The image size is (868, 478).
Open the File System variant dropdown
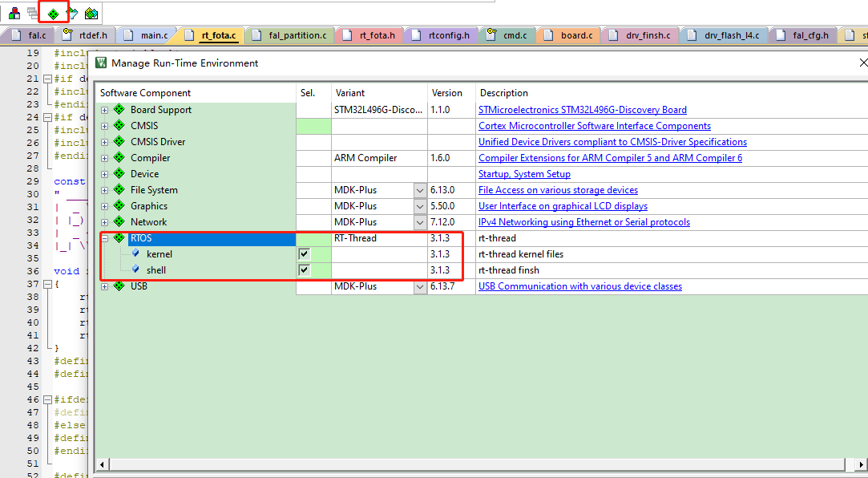point(420,190)
